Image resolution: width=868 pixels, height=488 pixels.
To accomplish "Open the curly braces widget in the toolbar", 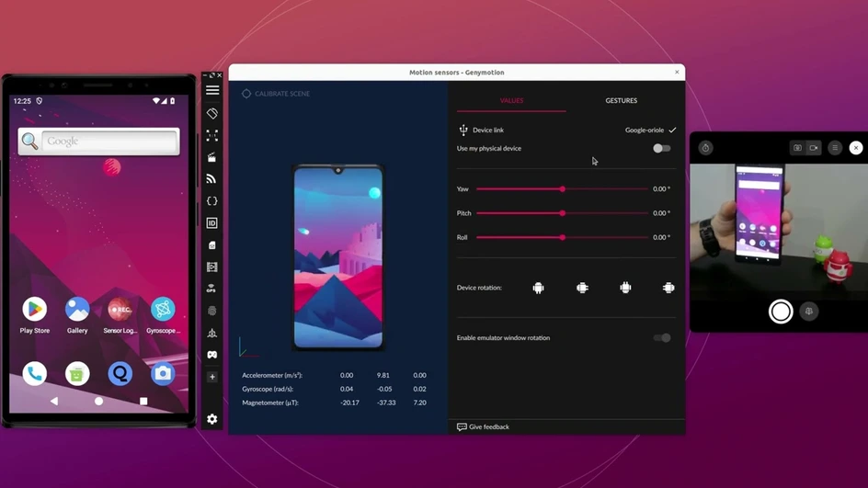I will point(212,201).
